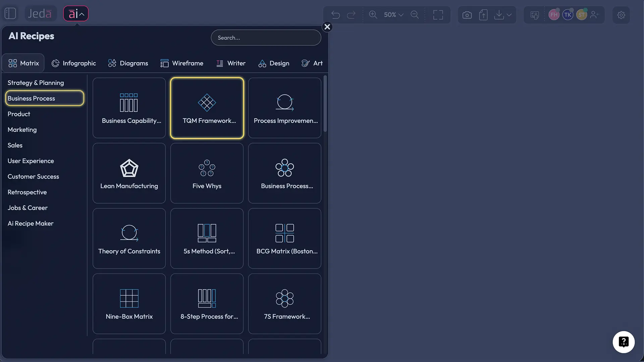Undo the last action
This screenshot has width=644, height=362.
(x=335, y=15)
